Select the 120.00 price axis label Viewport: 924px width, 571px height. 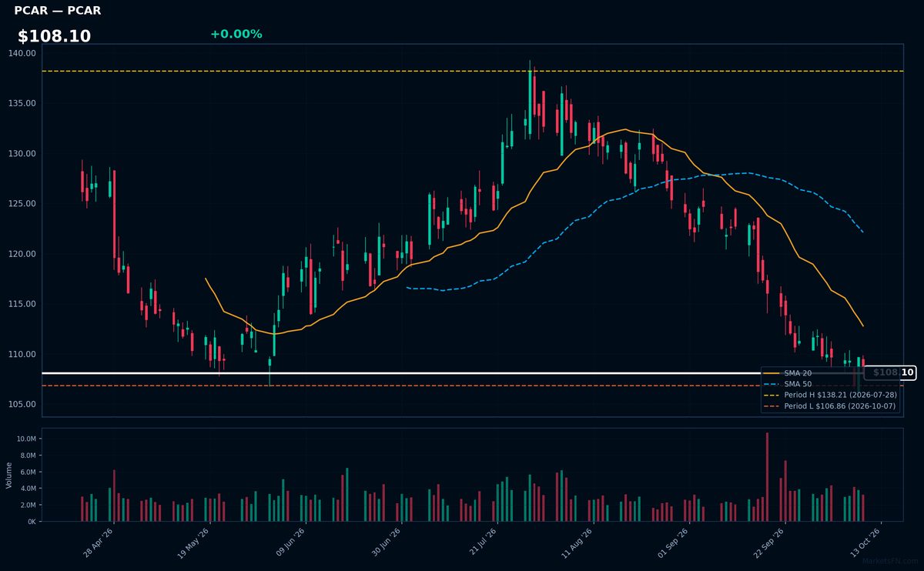[23, 254]
